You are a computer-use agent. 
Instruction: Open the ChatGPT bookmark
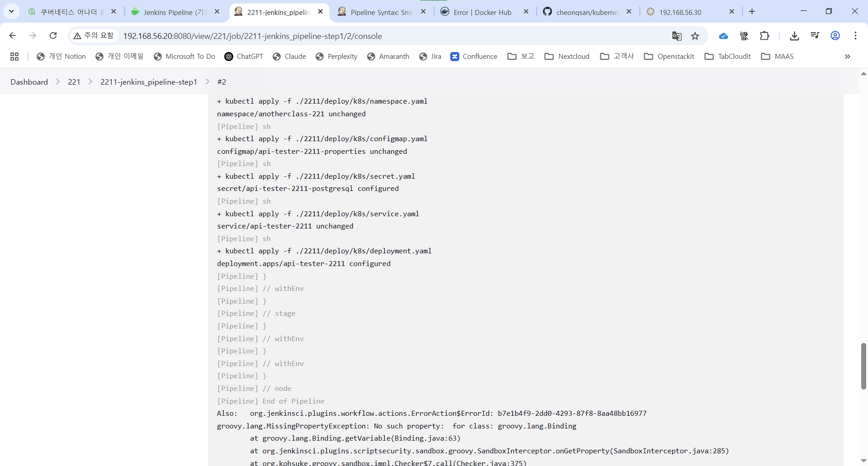pos(244,57)
